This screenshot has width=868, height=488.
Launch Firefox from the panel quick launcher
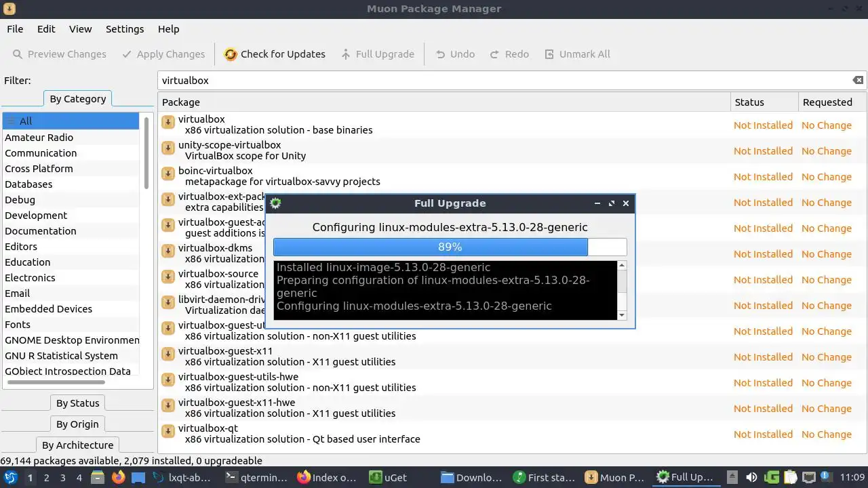[118, 478]
